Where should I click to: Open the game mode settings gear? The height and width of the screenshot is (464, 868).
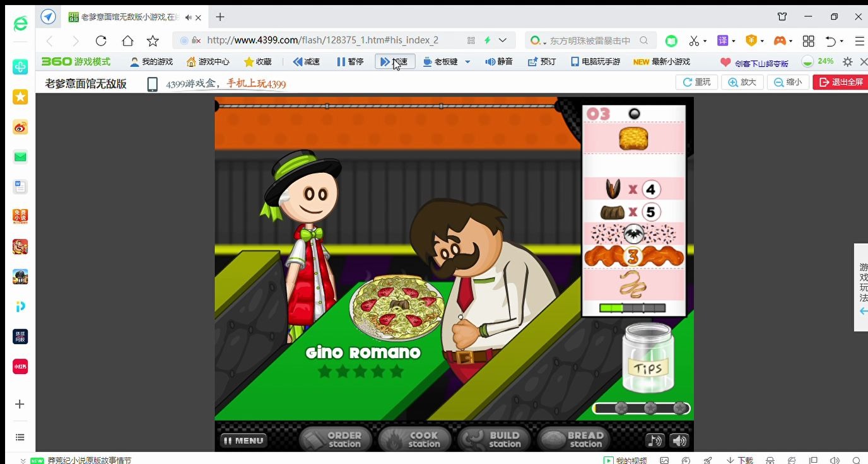point(848,62)
